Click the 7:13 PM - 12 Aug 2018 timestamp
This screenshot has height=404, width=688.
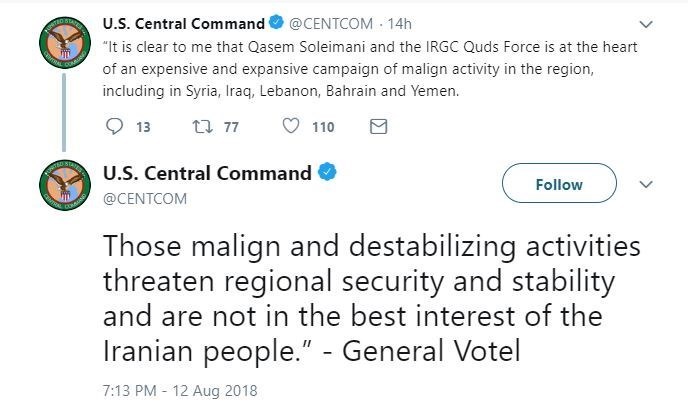[x=180, y=390]
